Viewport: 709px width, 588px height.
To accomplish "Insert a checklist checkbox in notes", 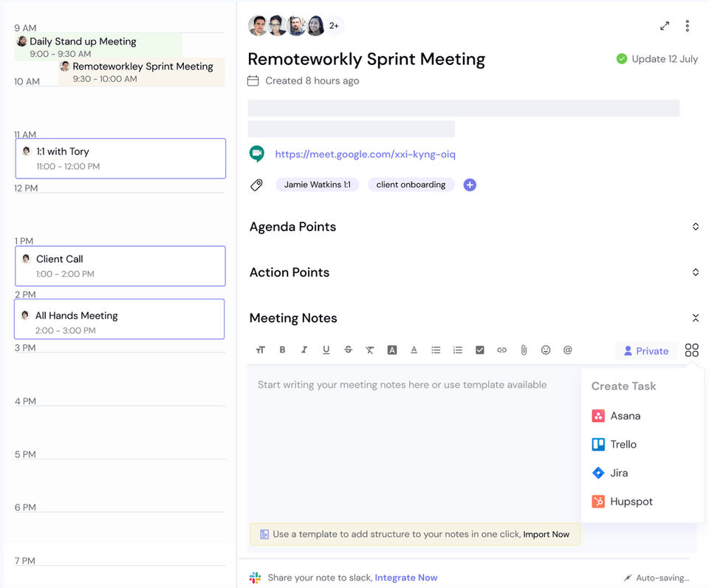I will 480,350.
